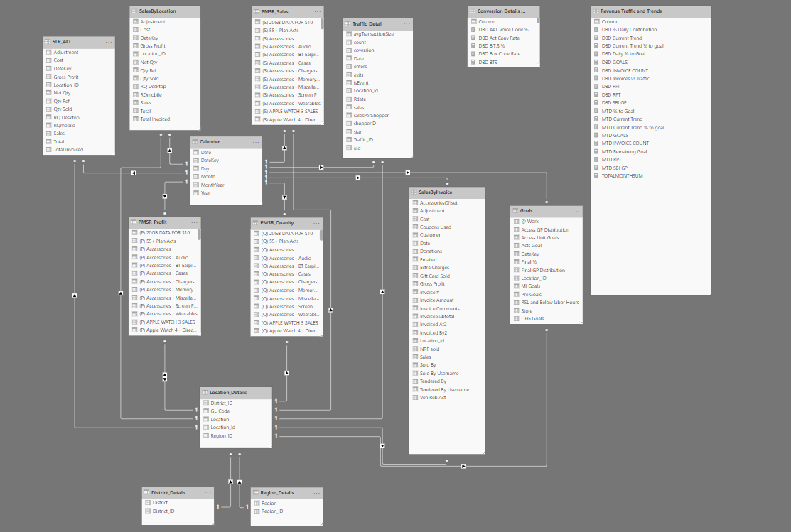Image resolution: width=791 pixels, height=532 pixels.
Task: Open more options on Location_Details table
Action: point(266,392)
